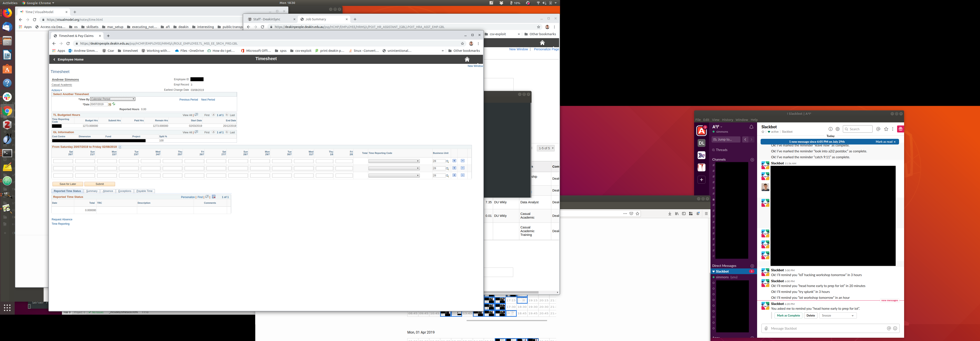Expand the Actions menu under employee name
Screen dimensions: 980x341
click(x=57, y=90)
